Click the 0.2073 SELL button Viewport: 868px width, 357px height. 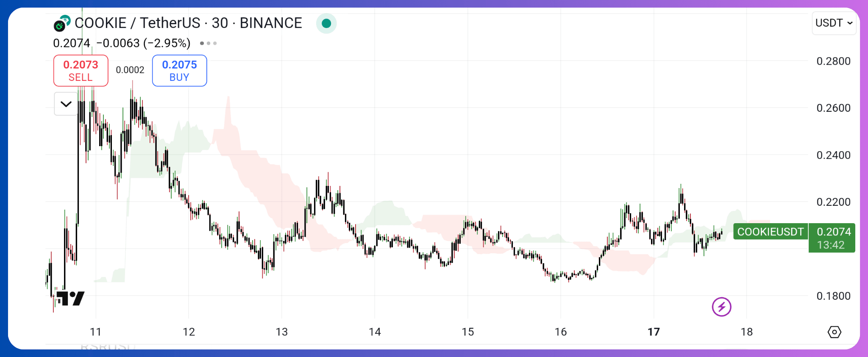pos(81,71)
